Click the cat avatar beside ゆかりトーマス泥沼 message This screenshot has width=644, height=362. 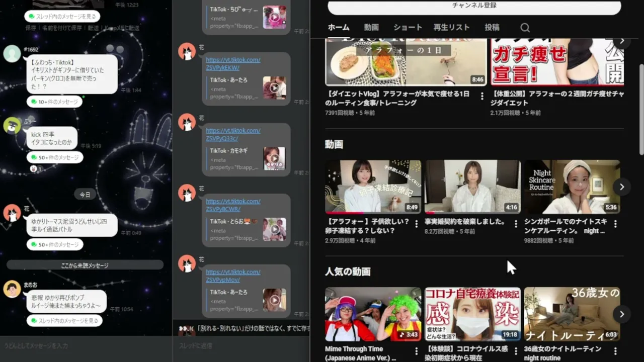[x=12, y=213]
